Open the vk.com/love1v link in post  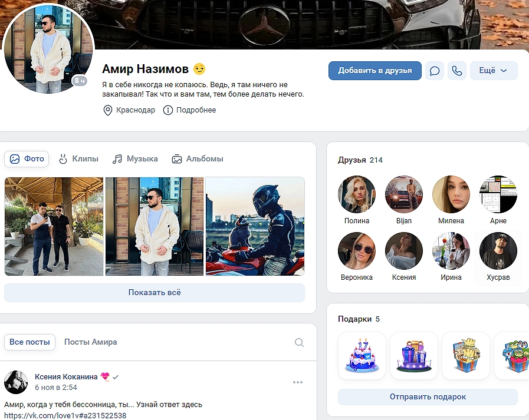pyautogui.click(x=65, y=415)
